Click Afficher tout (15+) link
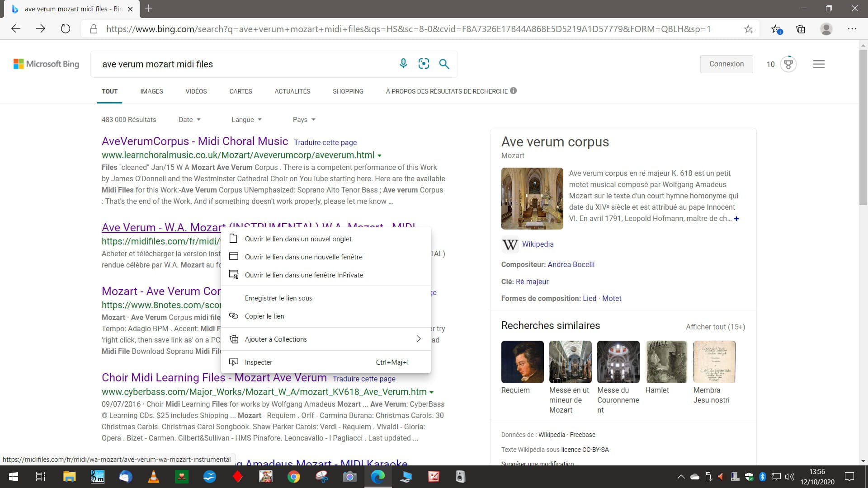Screen dimensions: 868x488 click(715, 327)
